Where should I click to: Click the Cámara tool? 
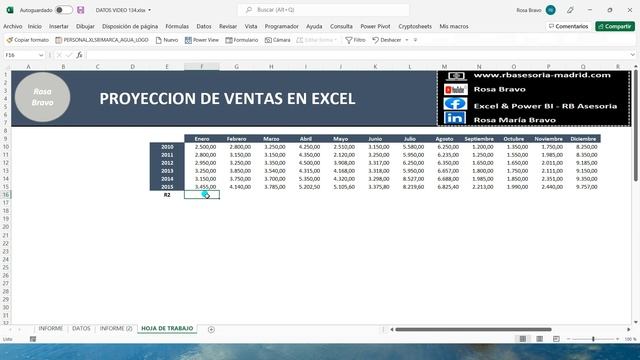pyautogui.click(x=278, y=40)
